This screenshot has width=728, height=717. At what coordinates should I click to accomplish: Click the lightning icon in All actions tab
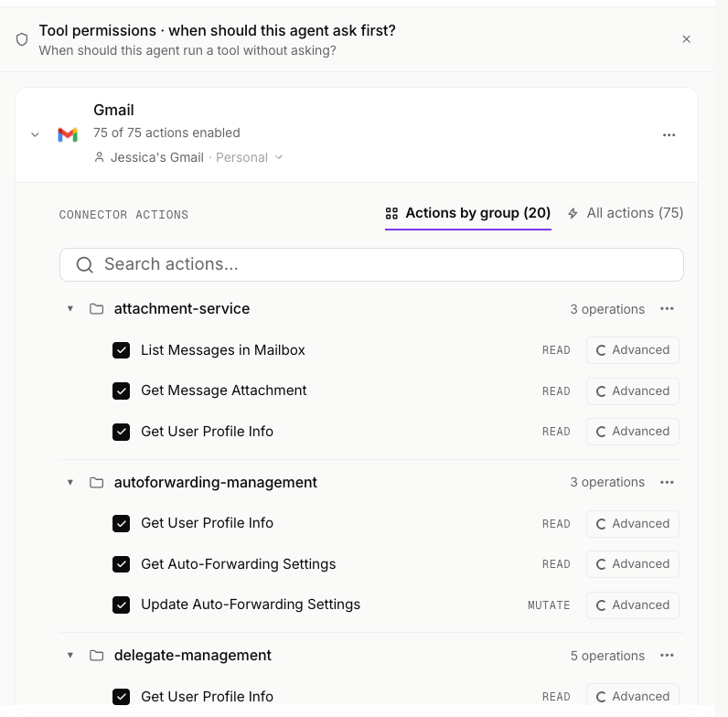(x=573, y=214)
